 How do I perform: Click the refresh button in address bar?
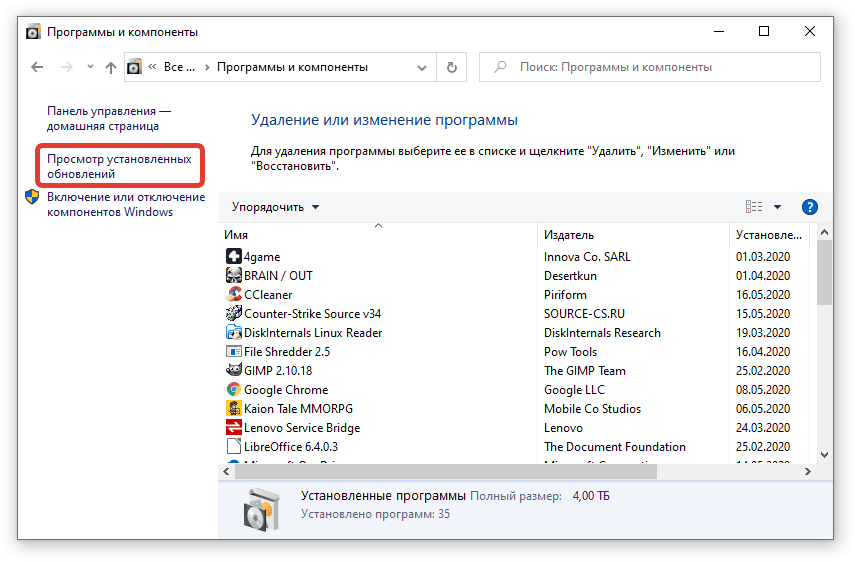click(x=451, y=67)
